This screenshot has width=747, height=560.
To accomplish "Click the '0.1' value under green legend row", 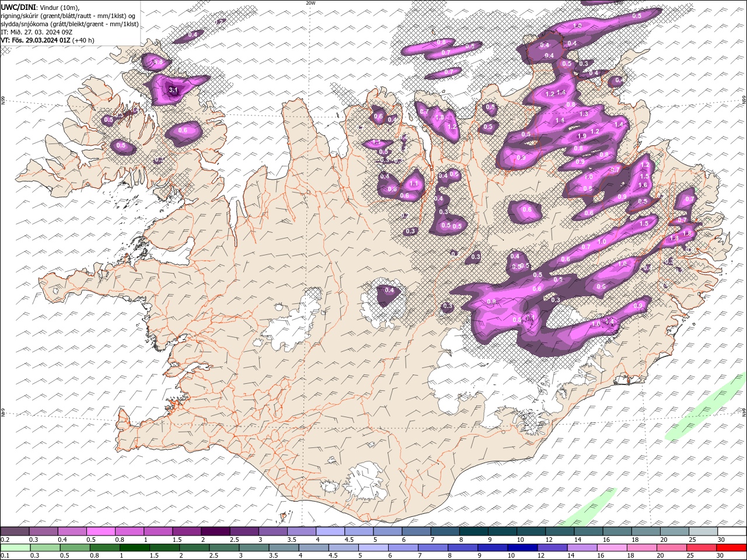I will [5, 556].
